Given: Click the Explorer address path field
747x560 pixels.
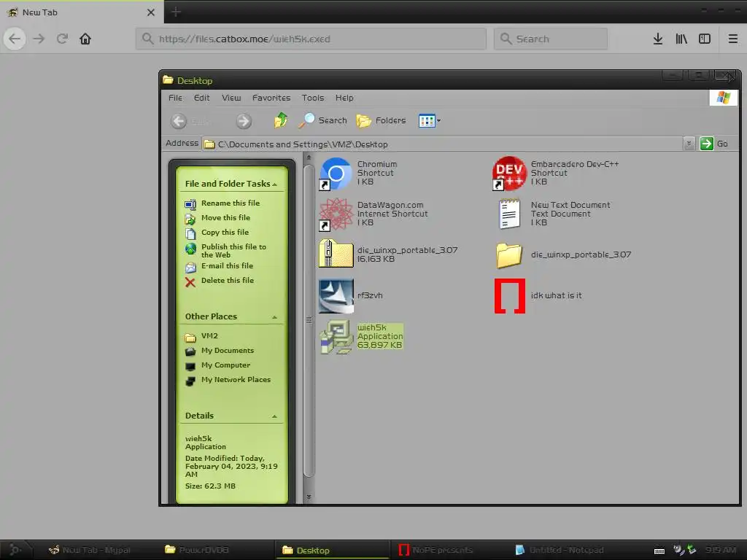Looking at the screenshot, I should [443, 144].
